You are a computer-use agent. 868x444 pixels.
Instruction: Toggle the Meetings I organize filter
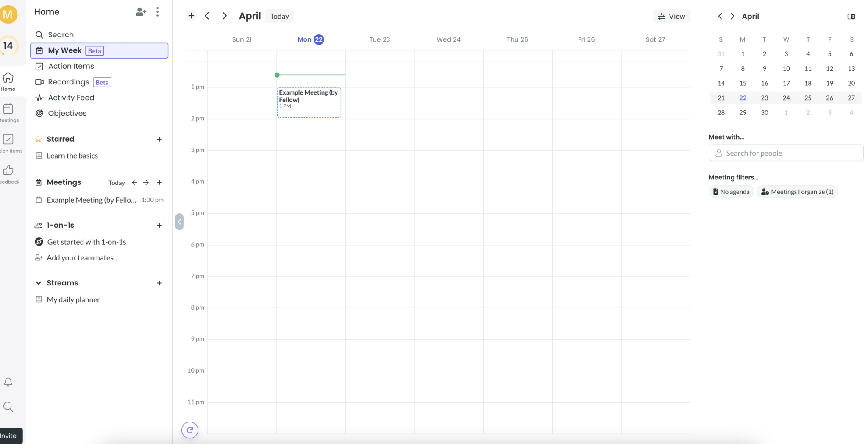797,191
